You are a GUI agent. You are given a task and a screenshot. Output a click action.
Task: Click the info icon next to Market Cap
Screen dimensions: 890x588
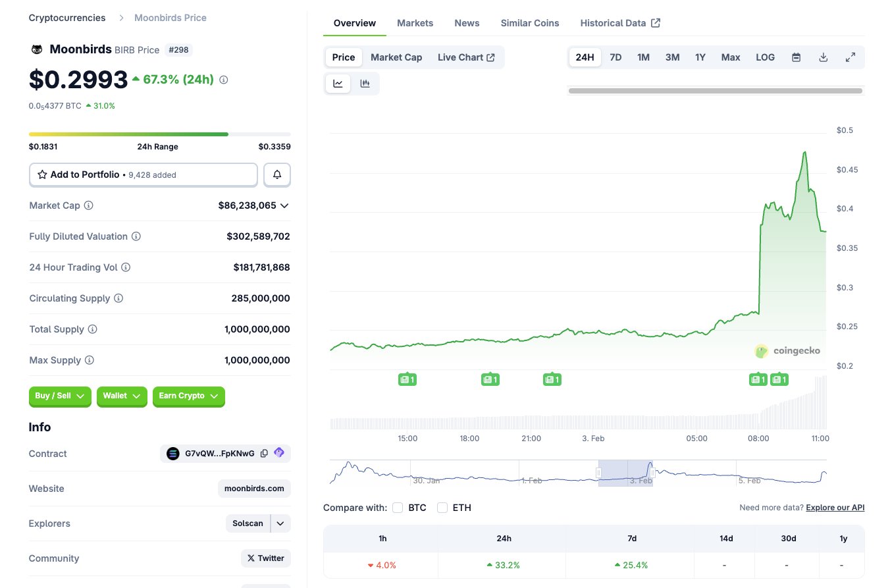click(x=88, y=205)
